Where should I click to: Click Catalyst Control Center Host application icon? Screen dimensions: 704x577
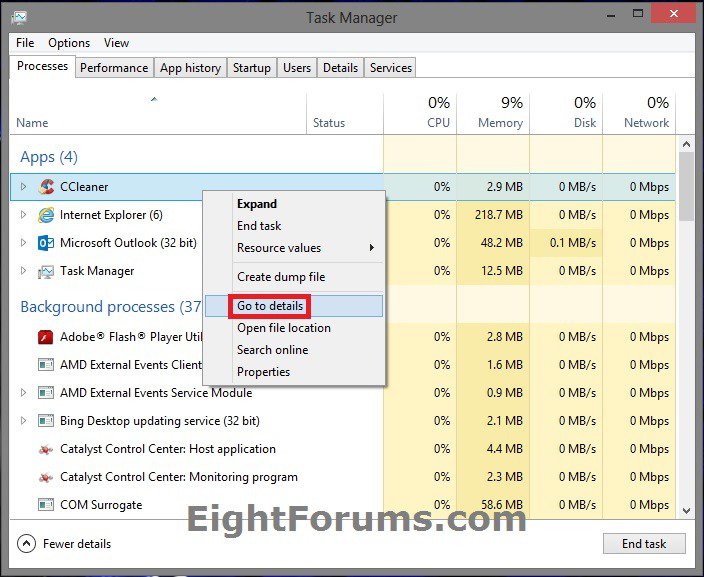click(46, 449)
